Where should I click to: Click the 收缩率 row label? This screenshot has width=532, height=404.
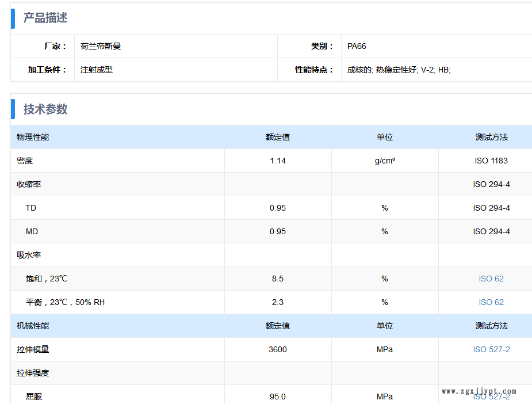pyautogui.click(x=29, y=184)
